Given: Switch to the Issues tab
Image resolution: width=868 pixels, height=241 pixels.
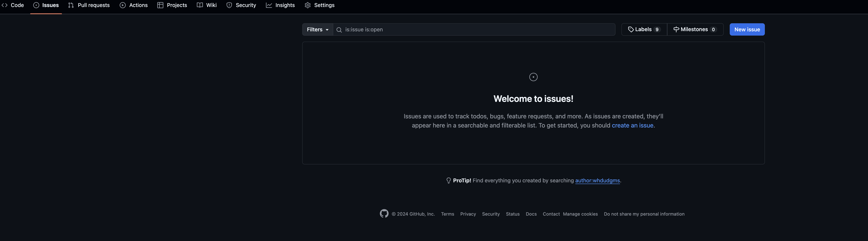Looking at the screenshot, I should 46,5.
